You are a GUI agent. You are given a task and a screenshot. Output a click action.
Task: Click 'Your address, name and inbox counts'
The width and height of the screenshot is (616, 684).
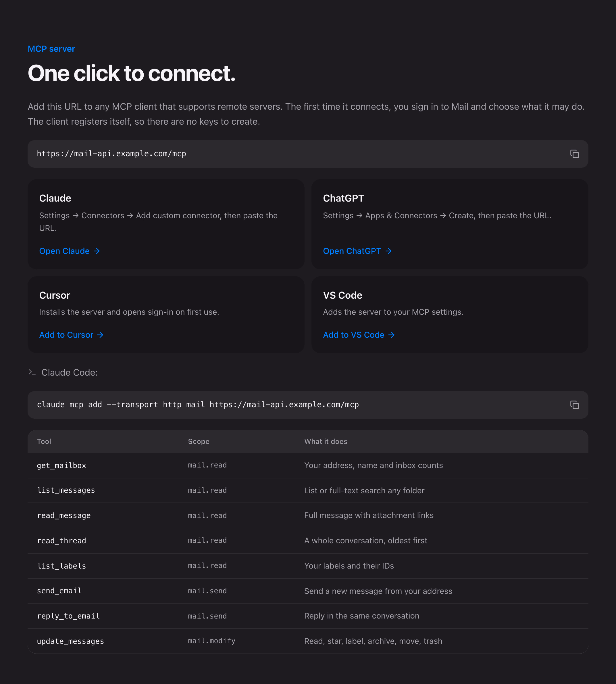coord(373,465)
